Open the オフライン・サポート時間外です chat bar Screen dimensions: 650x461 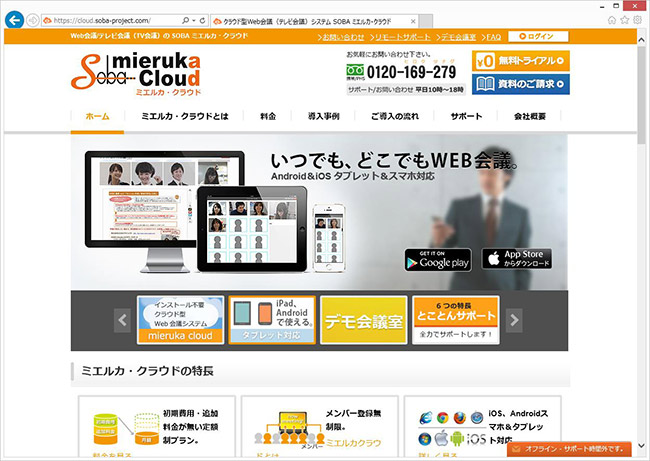pos(569,449)
